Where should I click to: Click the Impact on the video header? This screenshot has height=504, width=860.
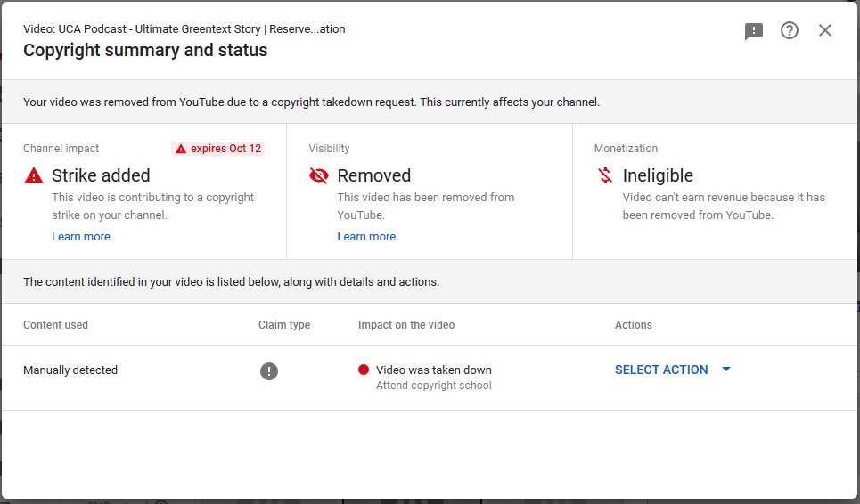(x=405, y=324)
